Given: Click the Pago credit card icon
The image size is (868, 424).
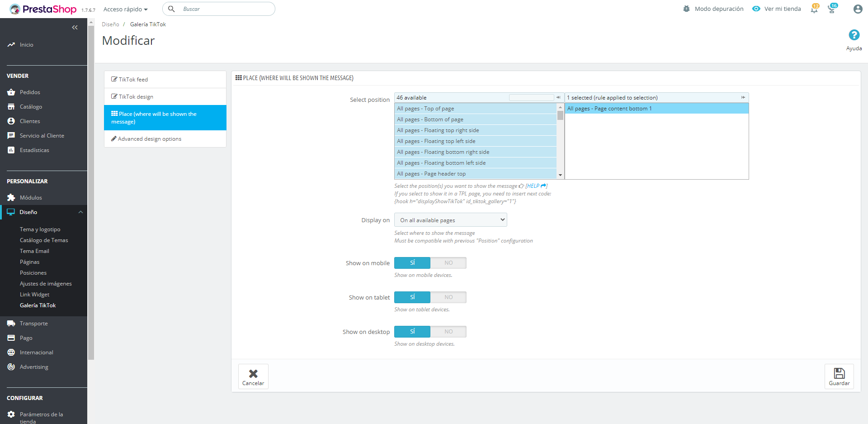Looking at the screenshot, I should tap(11, 338).
